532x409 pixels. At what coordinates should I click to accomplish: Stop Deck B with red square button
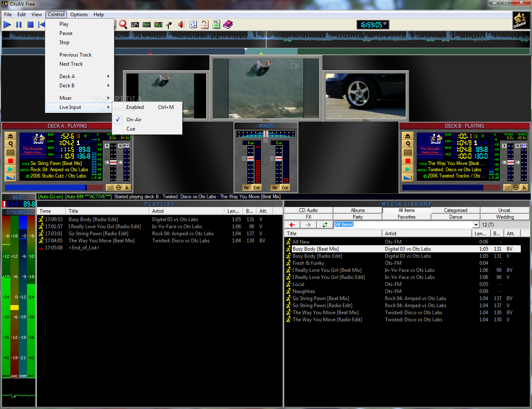point(408,161)
